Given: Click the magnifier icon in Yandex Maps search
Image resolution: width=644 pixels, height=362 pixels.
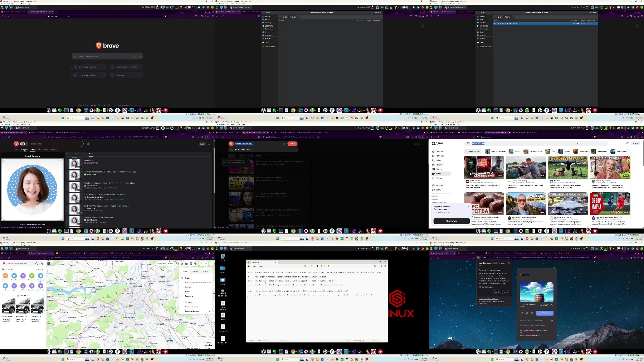Looking at the screenshot, I should pos(36,264).
